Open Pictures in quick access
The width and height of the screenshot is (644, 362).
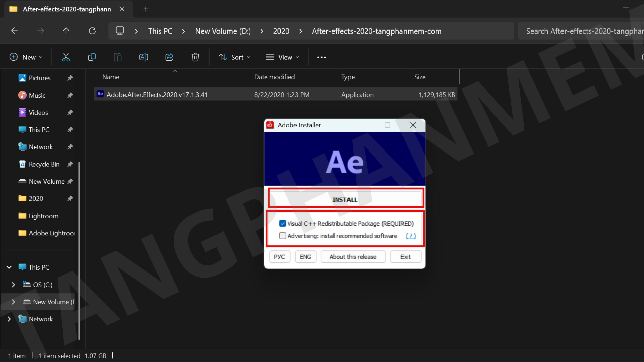(39, 78)
